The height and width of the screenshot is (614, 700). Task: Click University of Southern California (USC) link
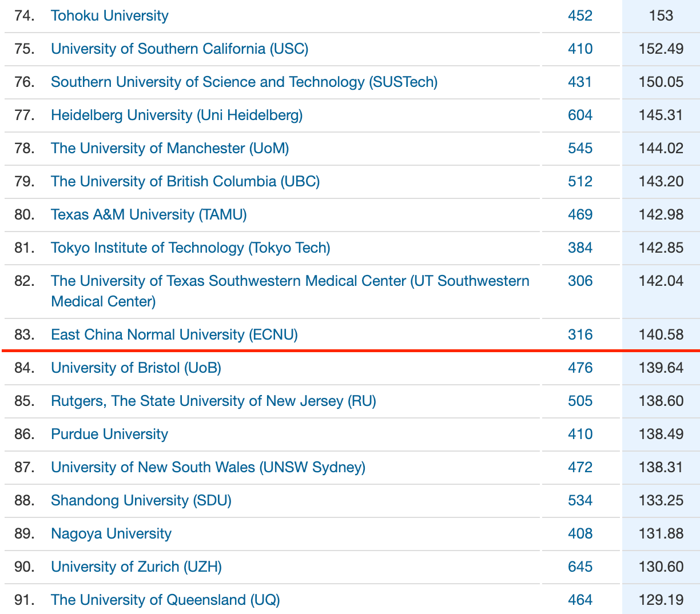point(180,49)
